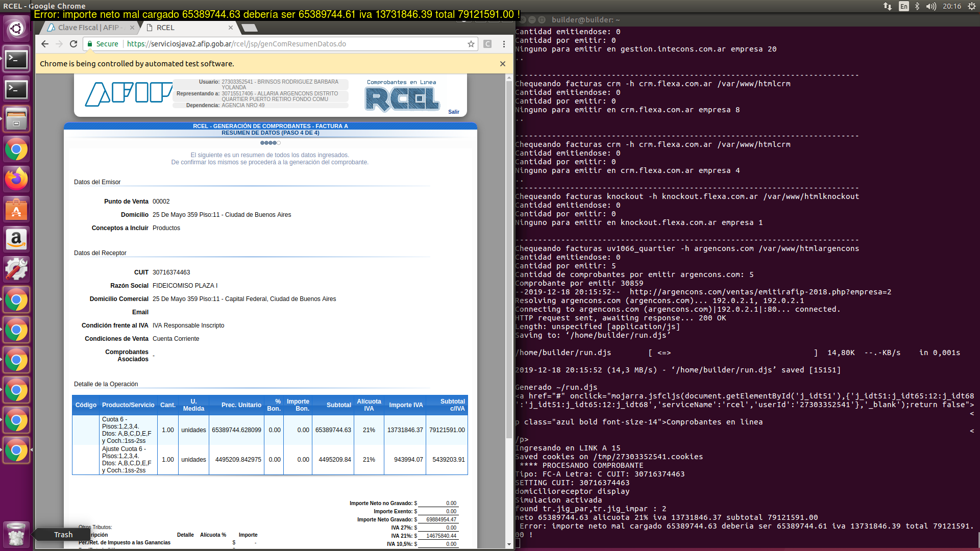Open System Settings tools icon
This screenshot has width=980, height=551.
[16, 270]
